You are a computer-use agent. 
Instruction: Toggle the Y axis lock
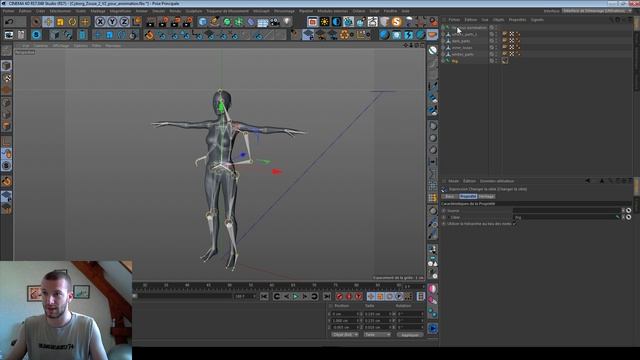112,22
